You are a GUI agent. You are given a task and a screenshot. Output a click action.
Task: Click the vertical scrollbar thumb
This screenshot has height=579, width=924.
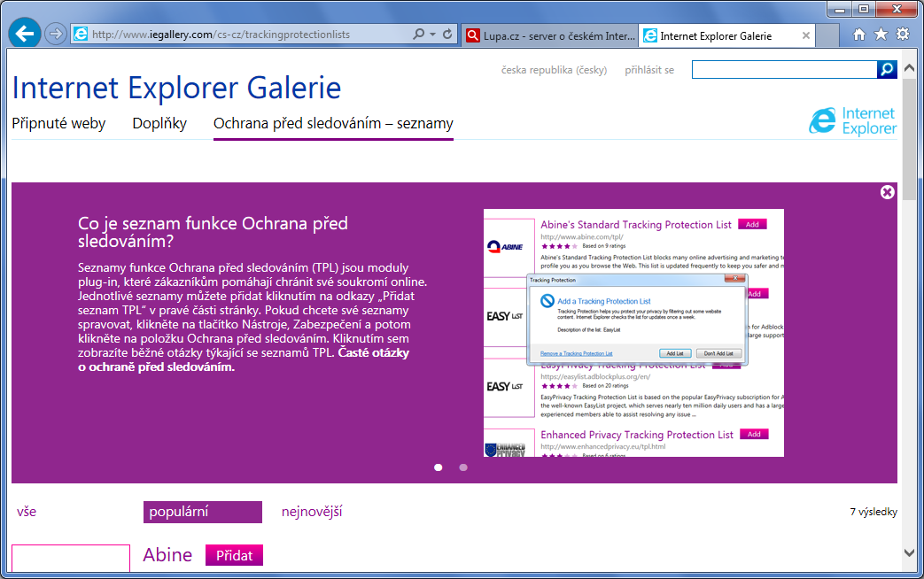tap(909, 138)
